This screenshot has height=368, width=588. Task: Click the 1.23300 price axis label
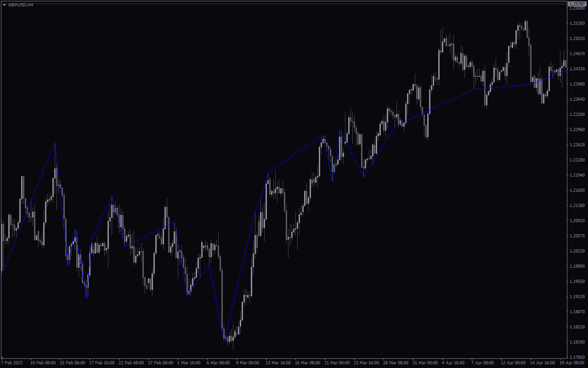coord(578,114)
